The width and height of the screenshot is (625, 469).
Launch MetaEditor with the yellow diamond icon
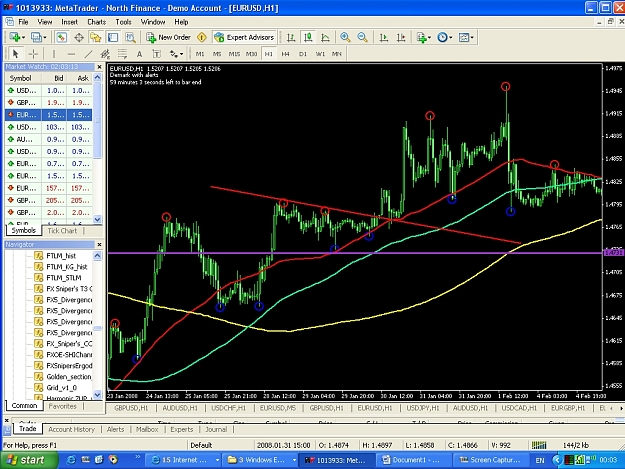[202, 37]
